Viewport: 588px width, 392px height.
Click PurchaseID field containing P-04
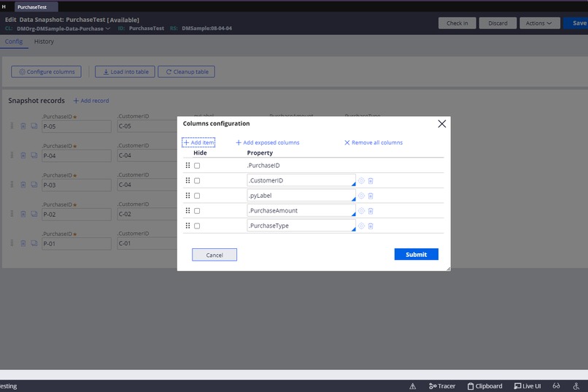pyautogui.click(x=77, y=155)
